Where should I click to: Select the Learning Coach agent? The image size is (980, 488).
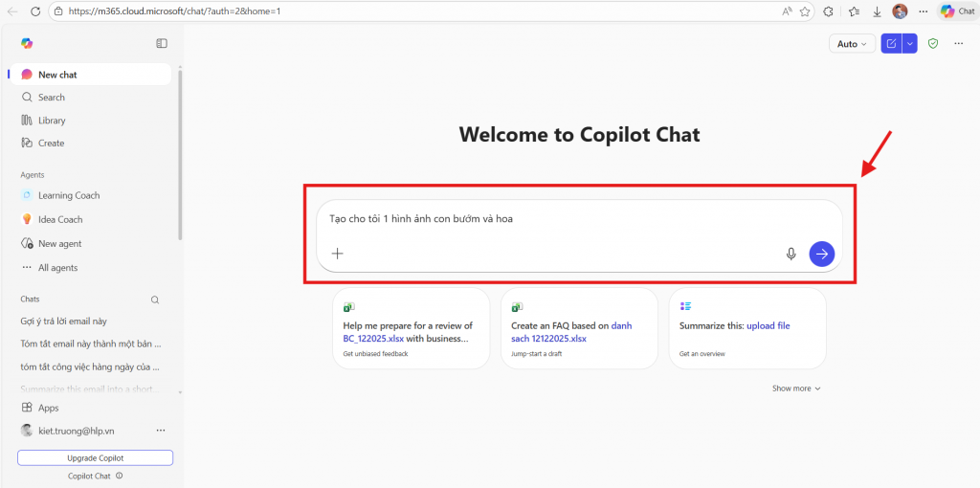tap(69, 195)
